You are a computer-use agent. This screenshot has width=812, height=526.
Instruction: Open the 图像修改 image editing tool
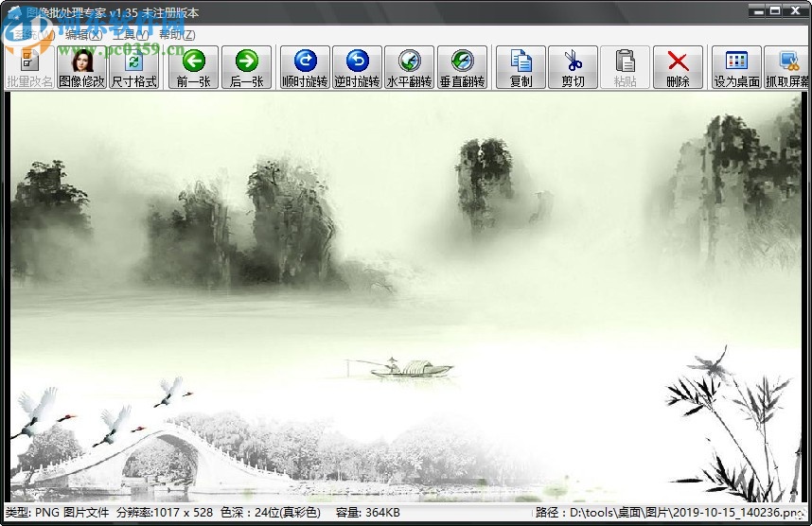click(x=81, y=67)
